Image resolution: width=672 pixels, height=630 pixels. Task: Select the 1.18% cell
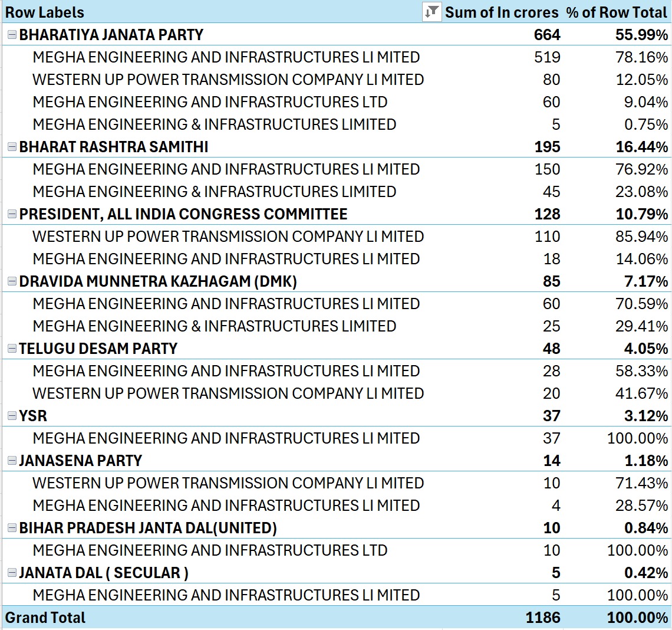click(646, 461)
